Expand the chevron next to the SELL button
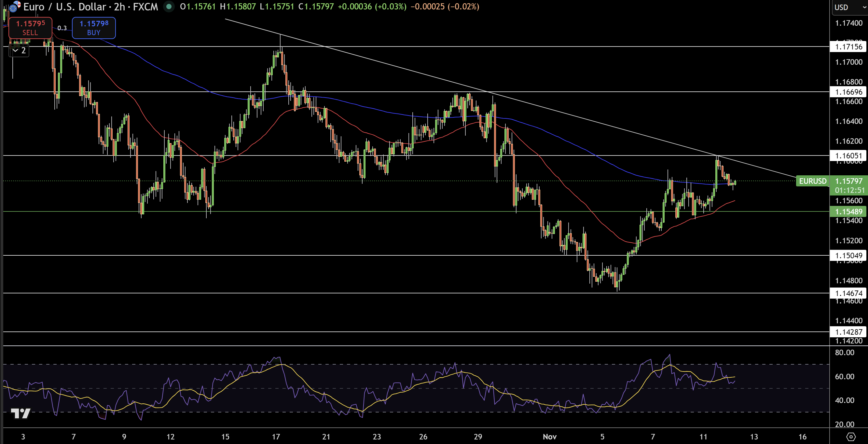Image resolution: width=868 pixels, height=444 pixels. pos(15,50)
